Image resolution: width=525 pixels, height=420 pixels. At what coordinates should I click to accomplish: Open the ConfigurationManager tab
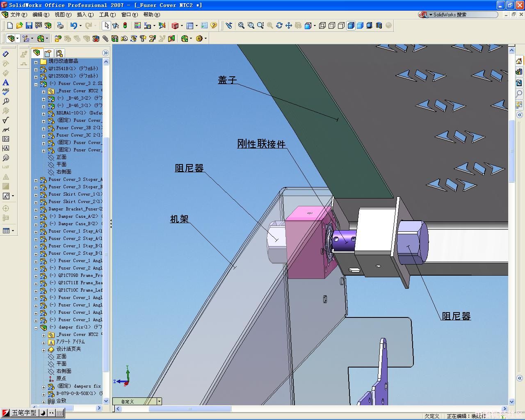[59, 53]
